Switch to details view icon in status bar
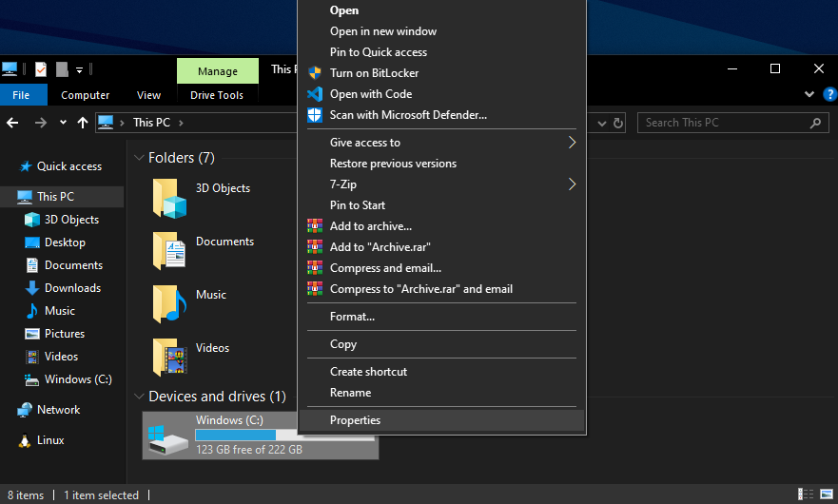The image size is (838, 504). (x=806, y=494)
